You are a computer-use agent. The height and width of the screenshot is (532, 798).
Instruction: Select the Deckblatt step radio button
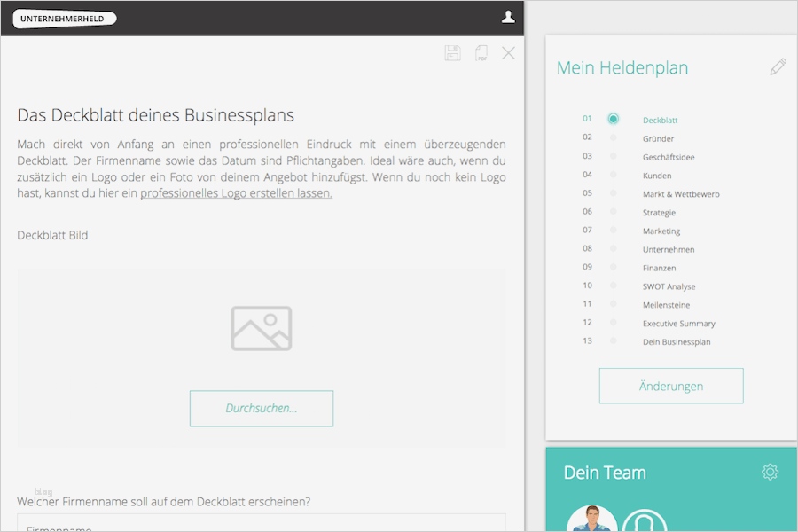613,120
